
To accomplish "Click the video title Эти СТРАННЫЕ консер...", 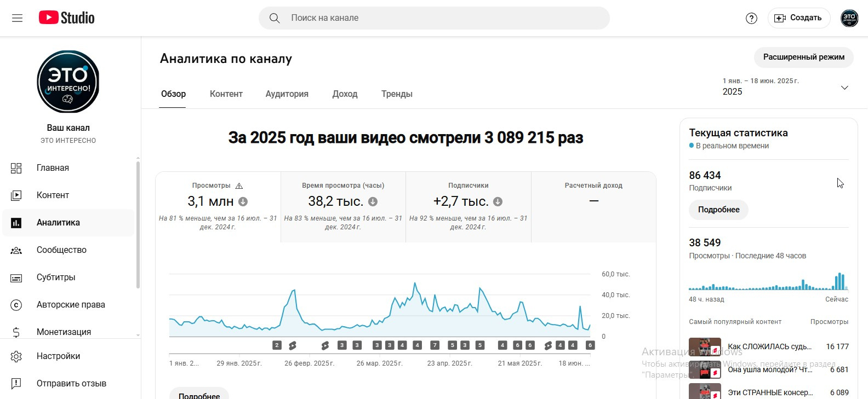I will pos(770,392).
